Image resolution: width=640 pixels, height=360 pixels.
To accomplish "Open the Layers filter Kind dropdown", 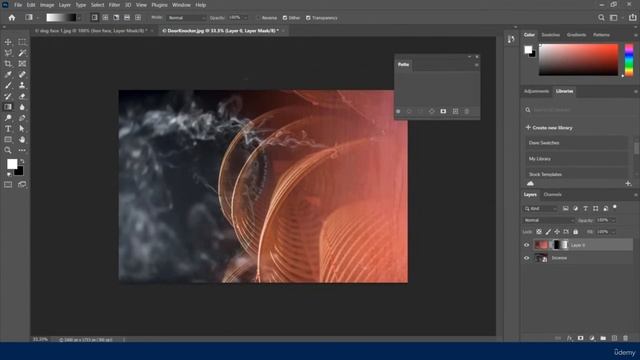I will pyautogui.click(x=540, y=209).
